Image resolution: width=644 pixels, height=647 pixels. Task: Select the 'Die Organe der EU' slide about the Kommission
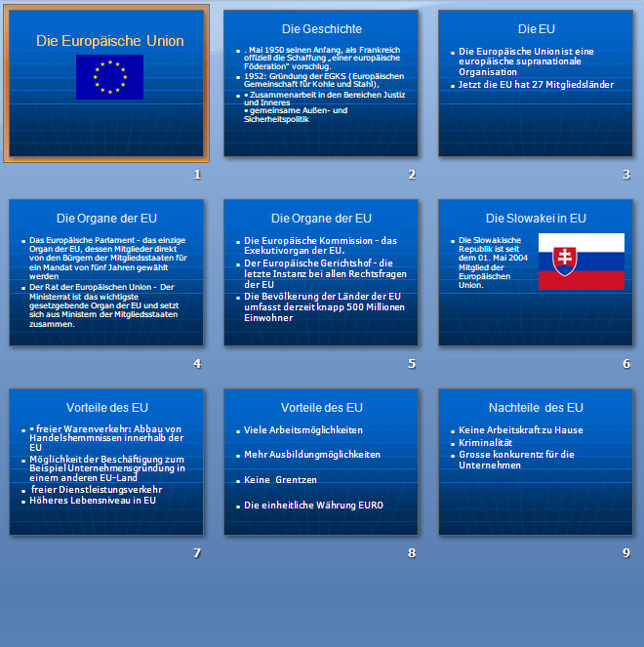coord(321,273)
